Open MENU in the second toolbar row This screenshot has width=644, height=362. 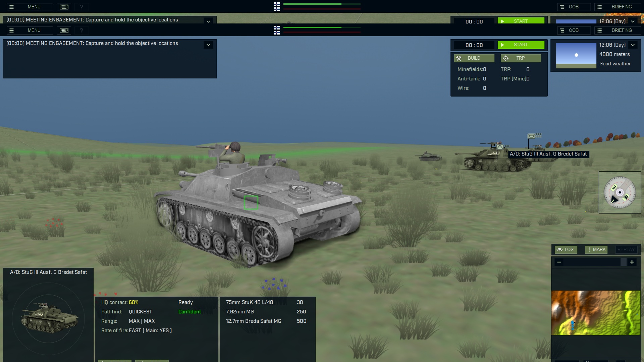click(x=30, y=30)
